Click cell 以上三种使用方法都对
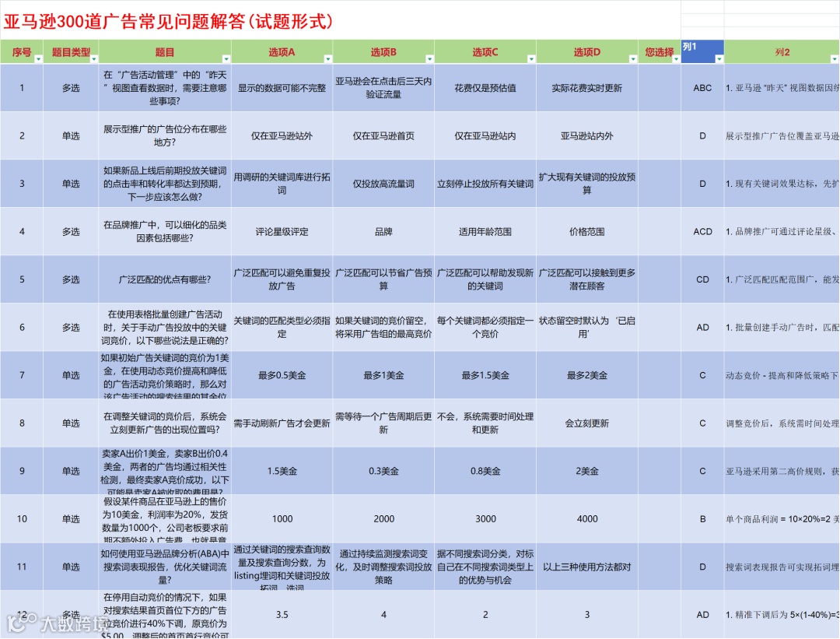Image resolution: width=840 pixels, height=639 pixels. 586,567
